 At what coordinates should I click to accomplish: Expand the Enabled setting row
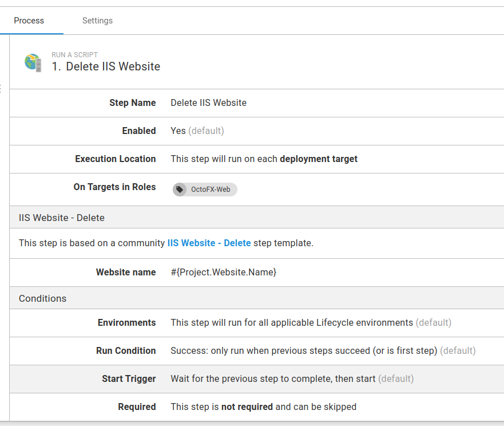click(256, 131)
